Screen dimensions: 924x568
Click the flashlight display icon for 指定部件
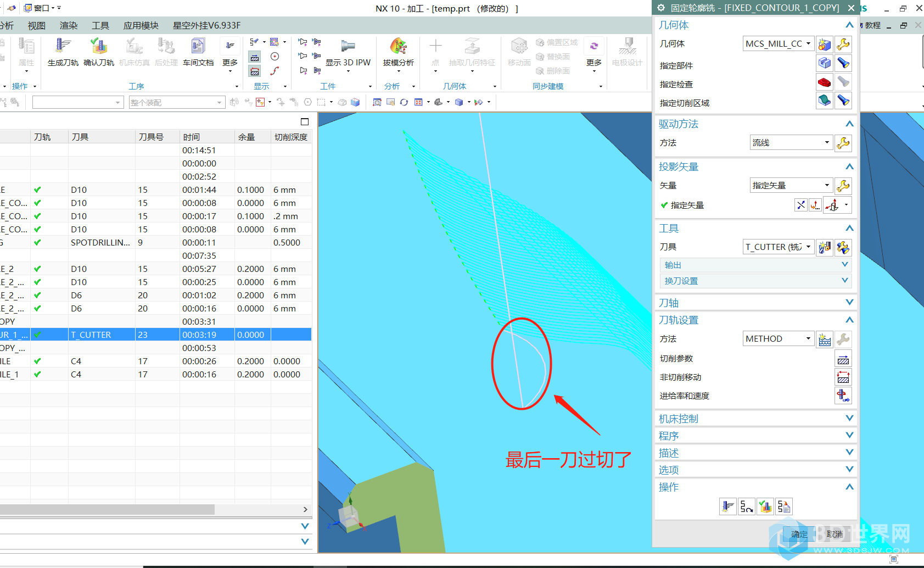point(843,63)
